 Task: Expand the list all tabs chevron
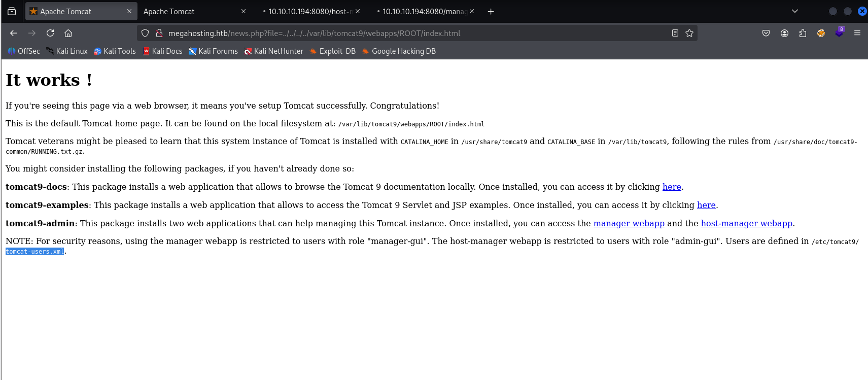(795, 11)
